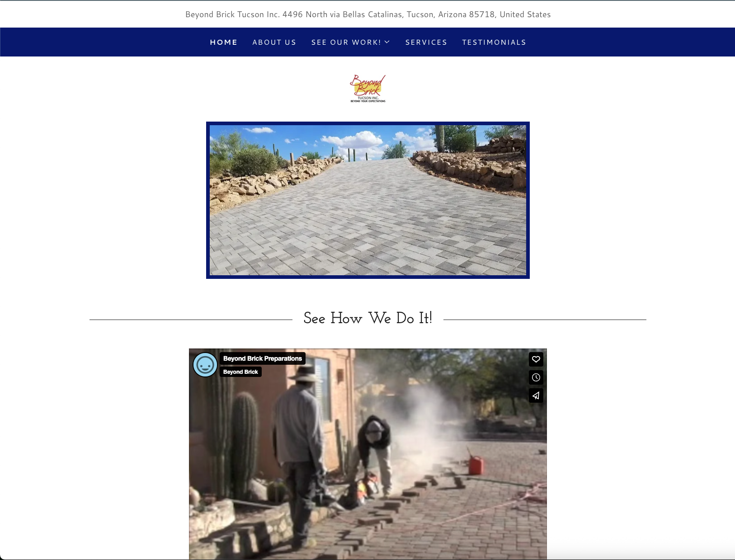Click the paver driveway hero image
The width and height of the screenshot is (735, 560).
pos(367,200)
